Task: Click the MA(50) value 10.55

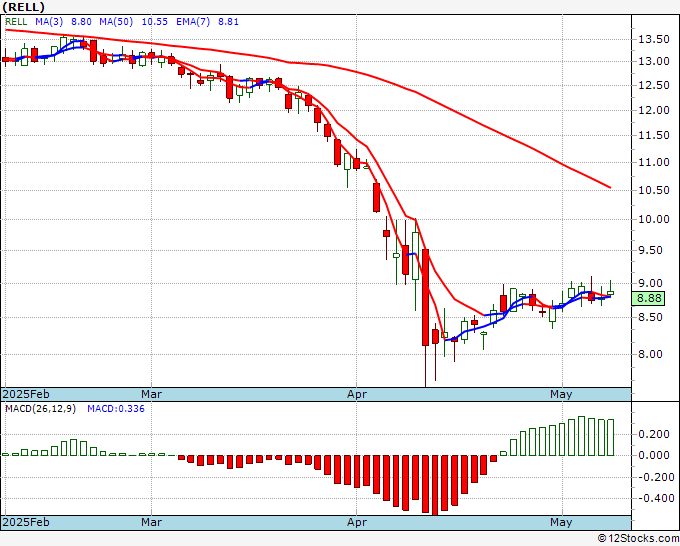Action: coord(155,22)
